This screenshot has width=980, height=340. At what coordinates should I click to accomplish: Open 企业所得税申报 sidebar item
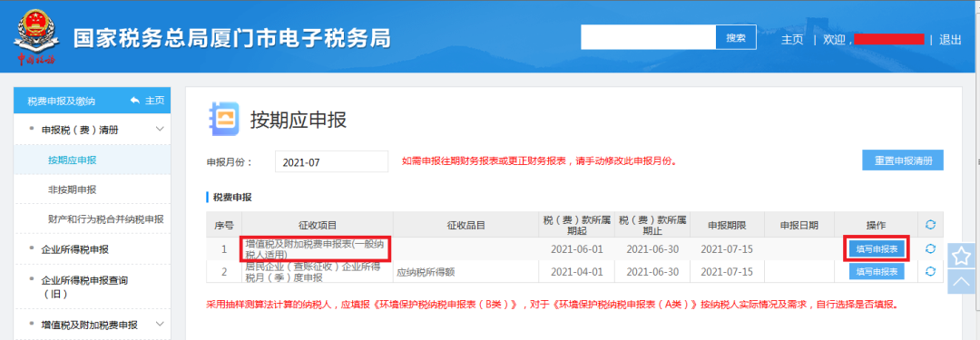[75, 249]
